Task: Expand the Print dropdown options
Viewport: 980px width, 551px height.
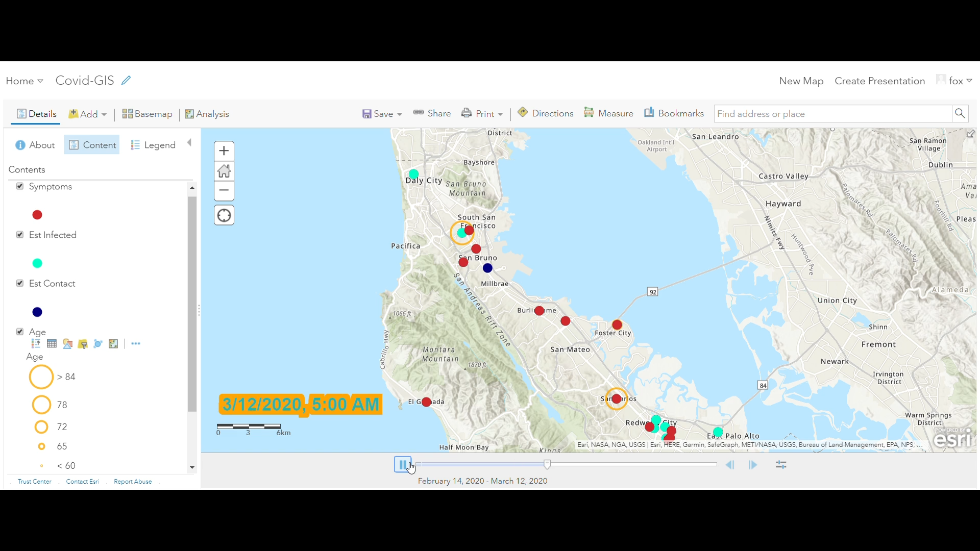Action: coord(501,114)
